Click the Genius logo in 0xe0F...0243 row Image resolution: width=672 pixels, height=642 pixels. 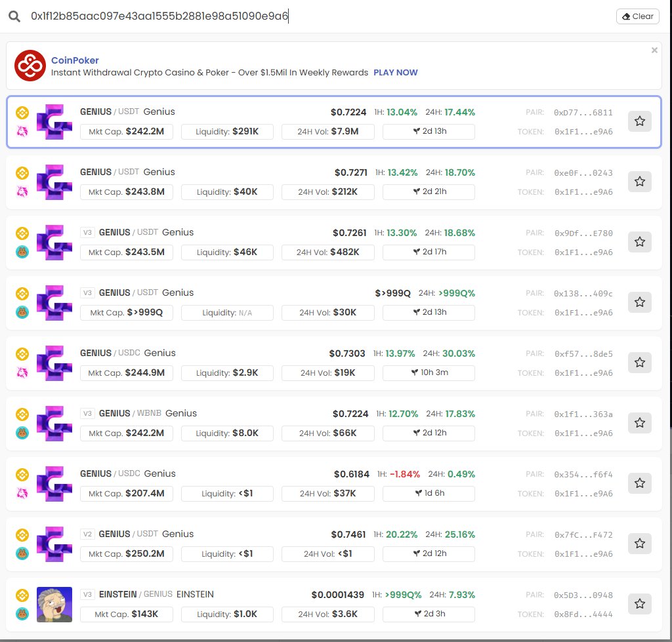click(x=54, y=182)
